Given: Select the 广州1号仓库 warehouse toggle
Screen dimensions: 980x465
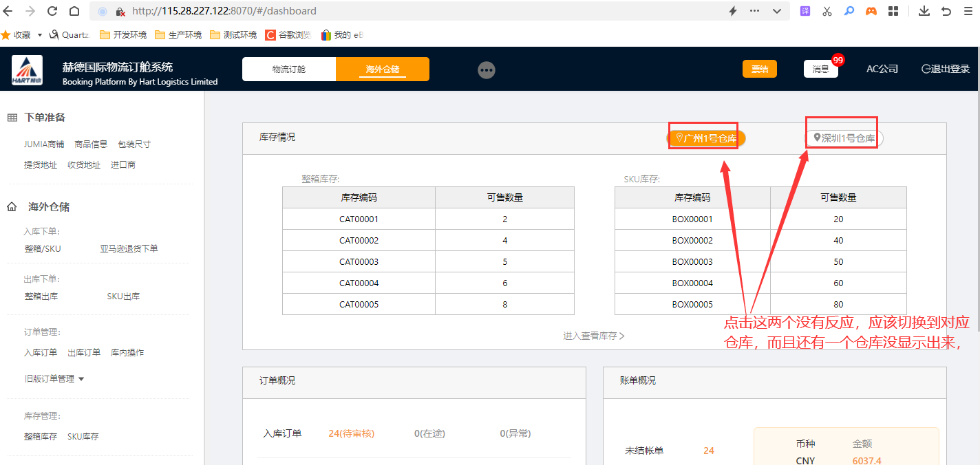Looking at the screenshot, I should tap(706, 138).
